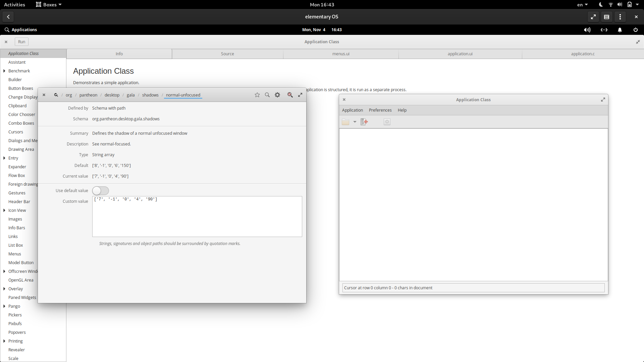644x362 pixels.
Task: Expand the Overlay tree item
Action: [x=4, y=289]
